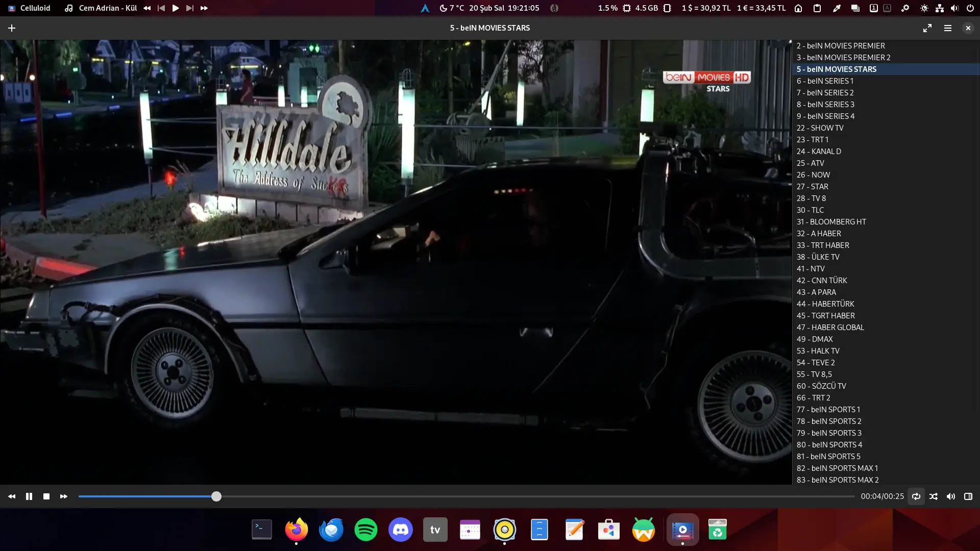Select channel 31 - BLOOMBERG HT
Image resolution: width=980 pixels, height=551 pixels.
(x=886, y=222)
